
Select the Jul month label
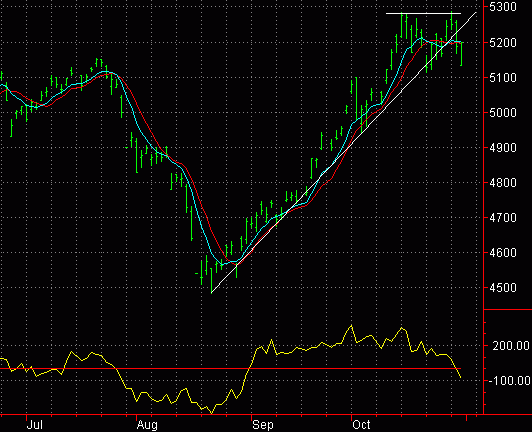point(35,425)
